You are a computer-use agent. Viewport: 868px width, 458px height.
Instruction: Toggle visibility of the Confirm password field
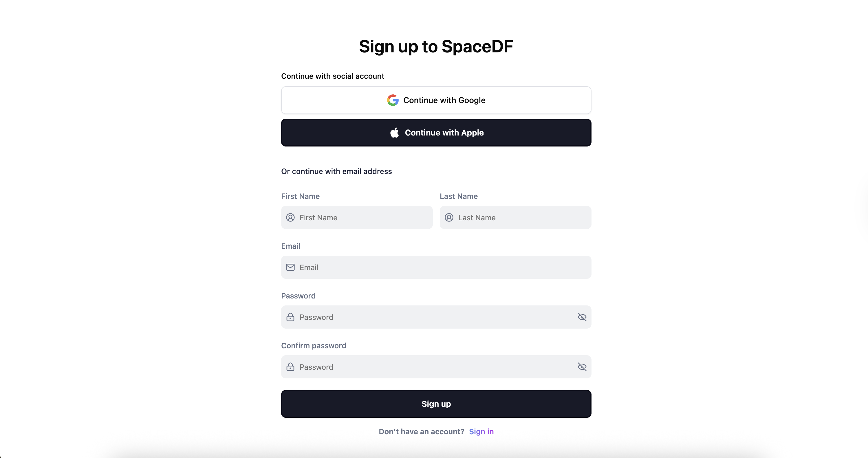click(x=582, y=367)
